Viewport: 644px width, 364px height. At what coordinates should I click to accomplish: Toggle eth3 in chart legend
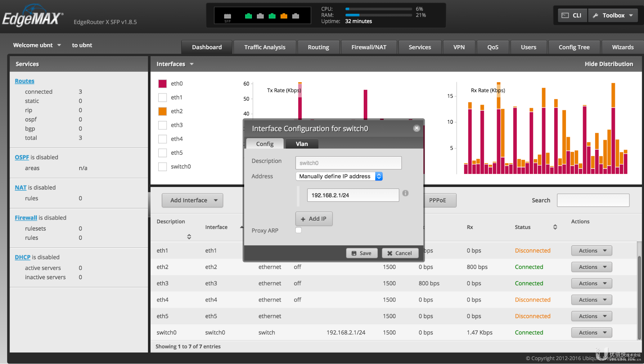tap(162, 125)
